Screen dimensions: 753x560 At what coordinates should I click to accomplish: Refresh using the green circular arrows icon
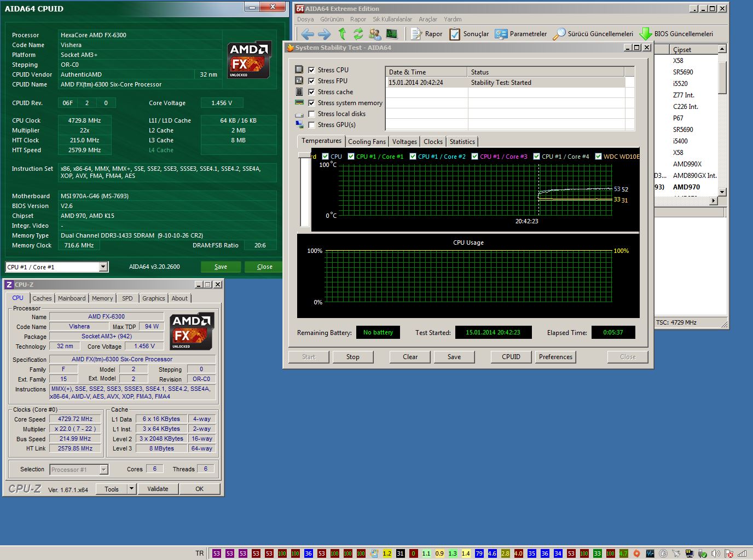(x=358, y=34)
